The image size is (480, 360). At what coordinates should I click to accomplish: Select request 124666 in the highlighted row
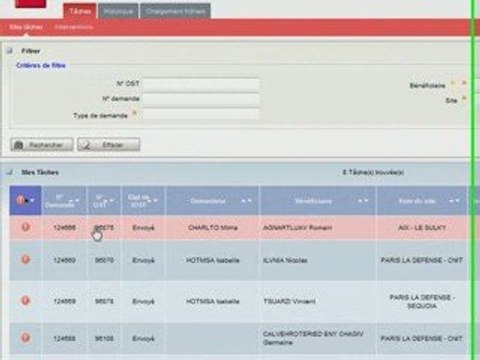[x=64, y=228]
